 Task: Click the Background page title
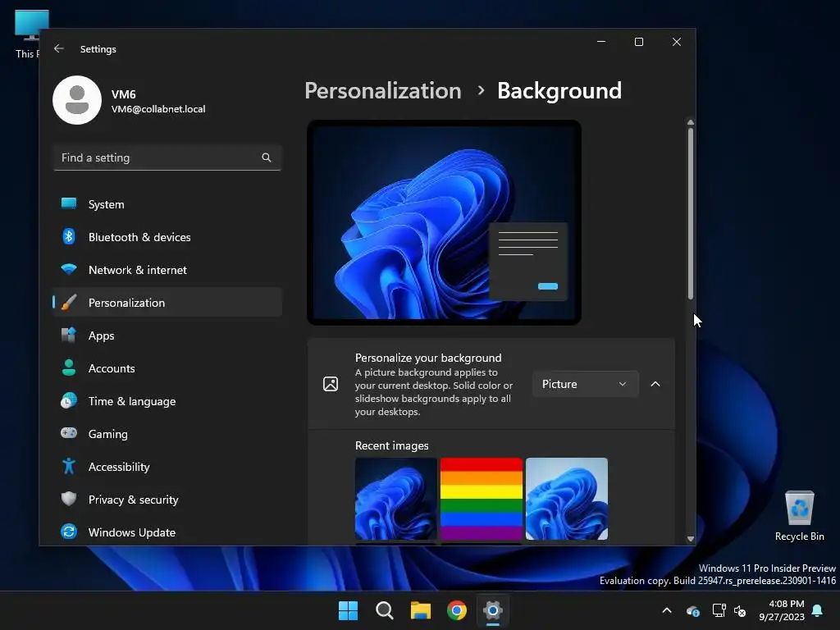(x=559, y=90)
